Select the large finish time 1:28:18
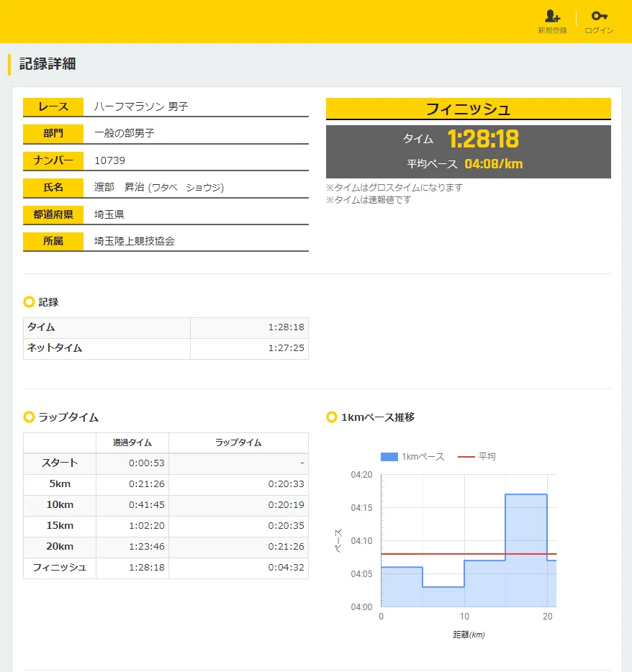This screenshot has height=672, width=632. 483,139
